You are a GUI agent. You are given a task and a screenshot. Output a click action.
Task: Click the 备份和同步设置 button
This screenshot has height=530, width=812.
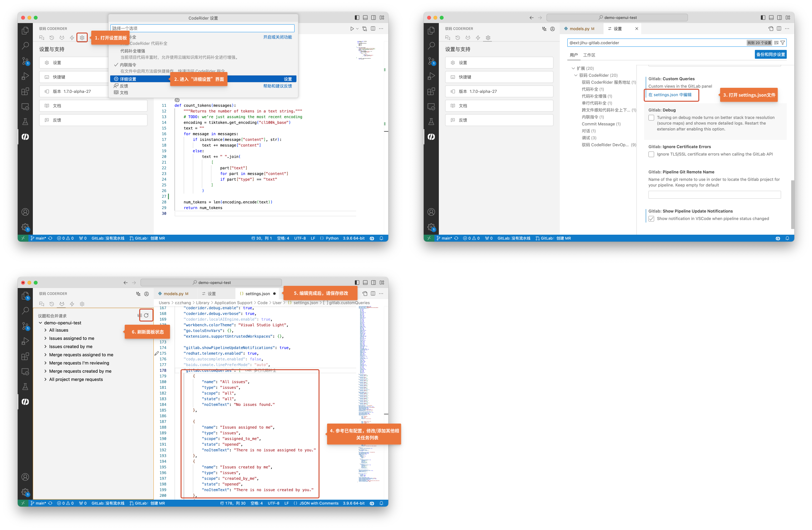(x=770, y=55)
